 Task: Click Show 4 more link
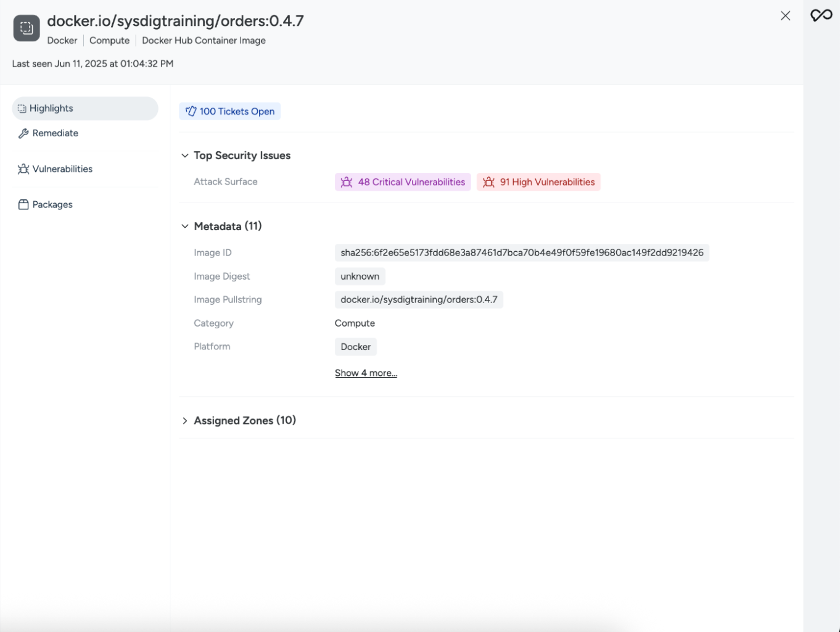click(366, 373)
